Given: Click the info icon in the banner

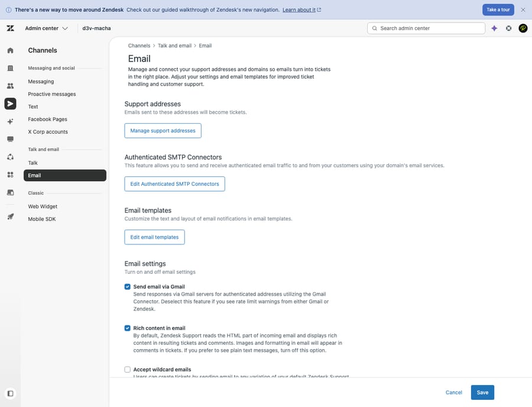Looking at the screenshot, I should (x=9, y=10).
